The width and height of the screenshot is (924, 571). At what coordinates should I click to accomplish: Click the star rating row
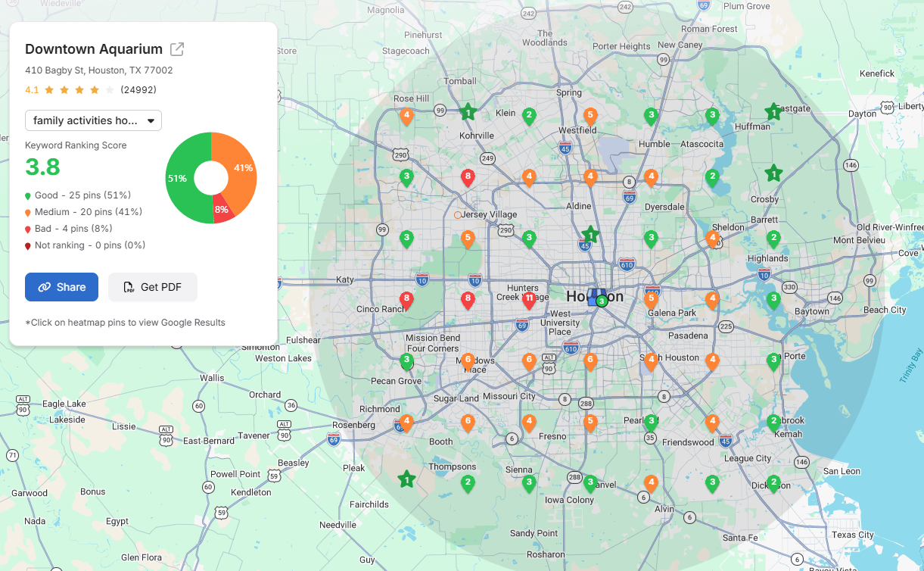79,90
